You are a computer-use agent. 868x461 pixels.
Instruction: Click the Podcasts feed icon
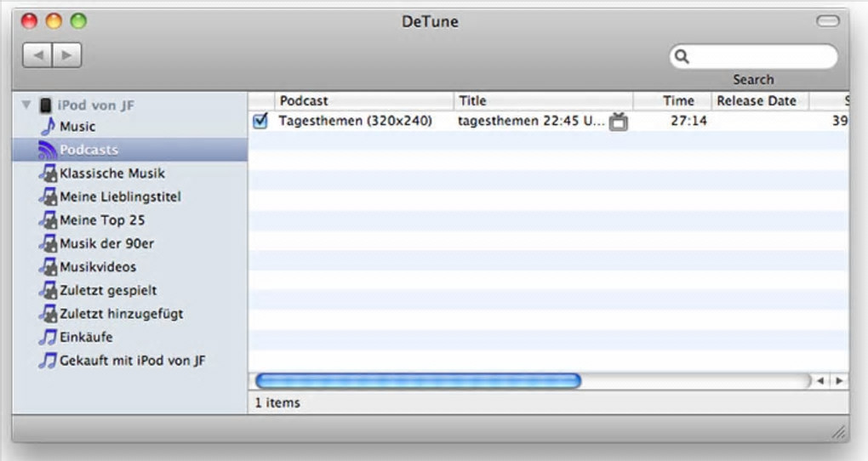(x=48, y=150)
